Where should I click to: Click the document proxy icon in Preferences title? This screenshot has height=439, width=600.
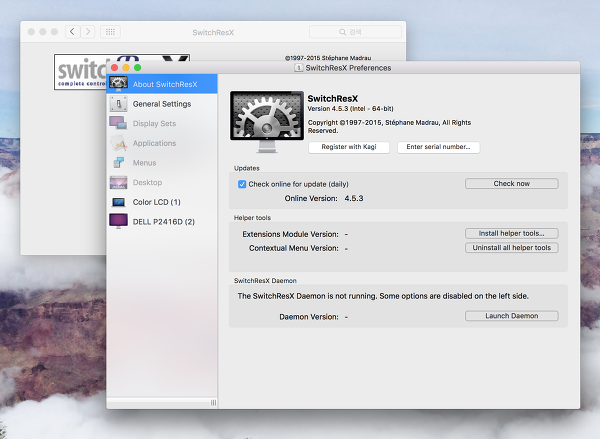coord(298,68)
